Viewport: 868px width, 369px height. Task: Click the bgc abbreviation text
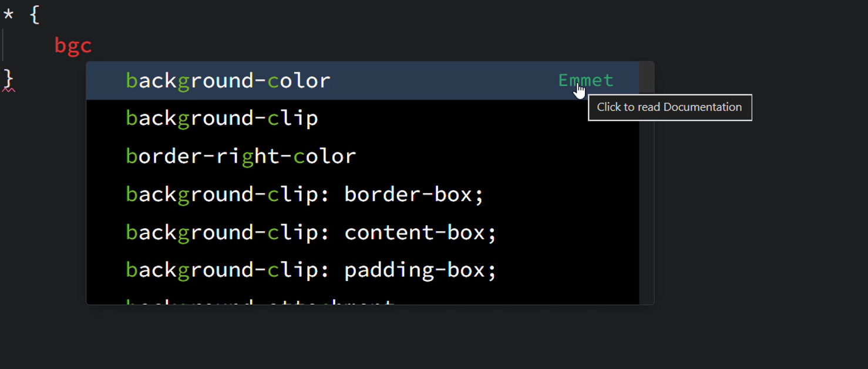tap(73, 45)
